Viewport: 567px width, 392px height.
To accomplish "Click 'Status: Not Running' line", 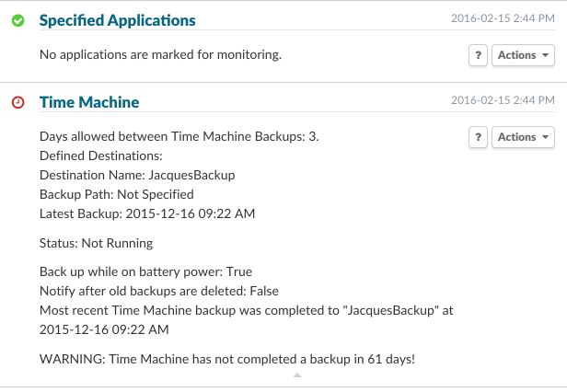I will (96, 243).
